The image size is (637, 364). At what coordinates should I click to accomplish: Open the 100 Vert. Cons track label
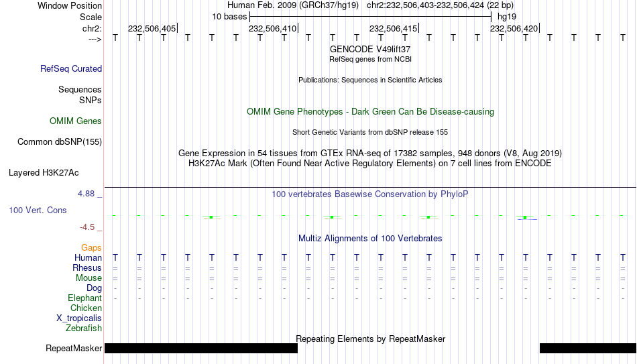point(38,210)
